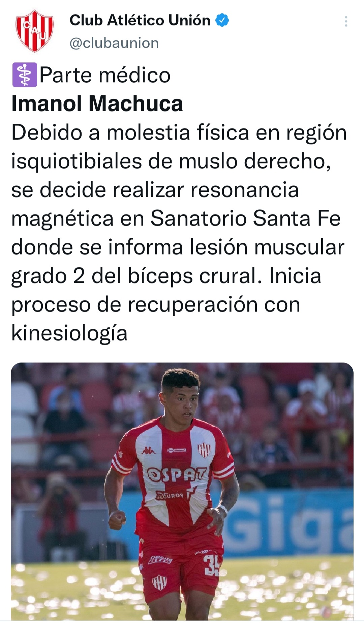Viewport: 364px width, 623px height.
Task: Click the blue verified badge
Action: coord(222,20)
